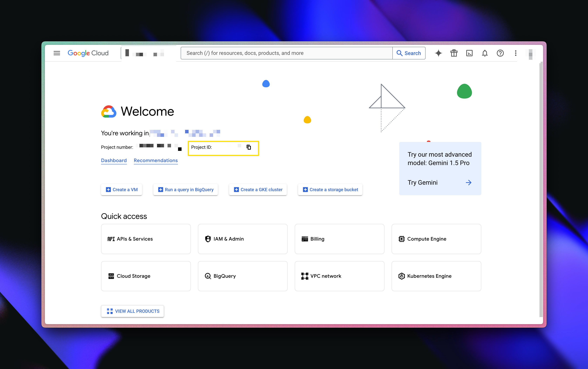This screenshot has height=369, width=588.
Task: Click the gift free trial icon
Action: (x=454, y=53)
